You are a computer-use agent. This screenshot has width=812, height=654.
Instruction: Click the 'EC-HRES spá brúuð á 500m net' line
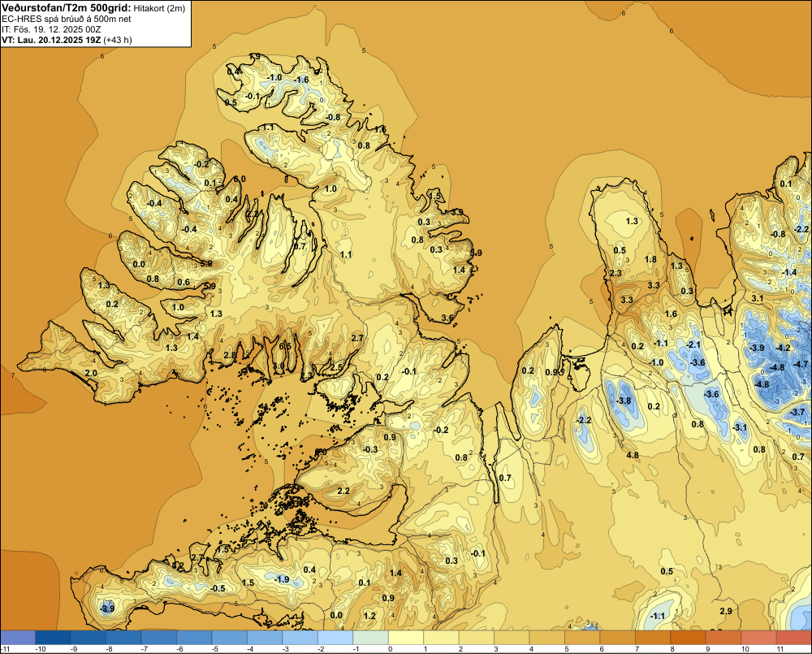point(67,19)
